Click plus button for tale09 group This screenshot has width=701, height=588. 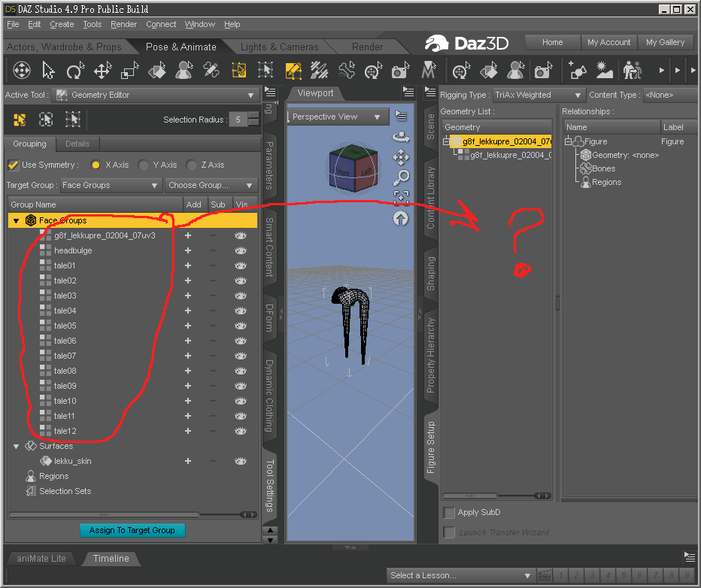pyautogui.click(x=188, y=386)
